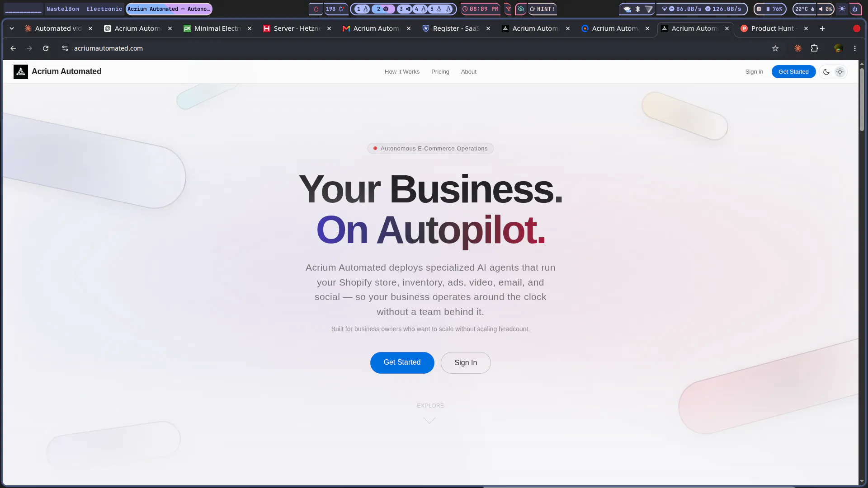Click the Autonomous E-Commerce Operations badge
Screen dimensions: 868x488
pyautogui.click(x=430, y=149)
